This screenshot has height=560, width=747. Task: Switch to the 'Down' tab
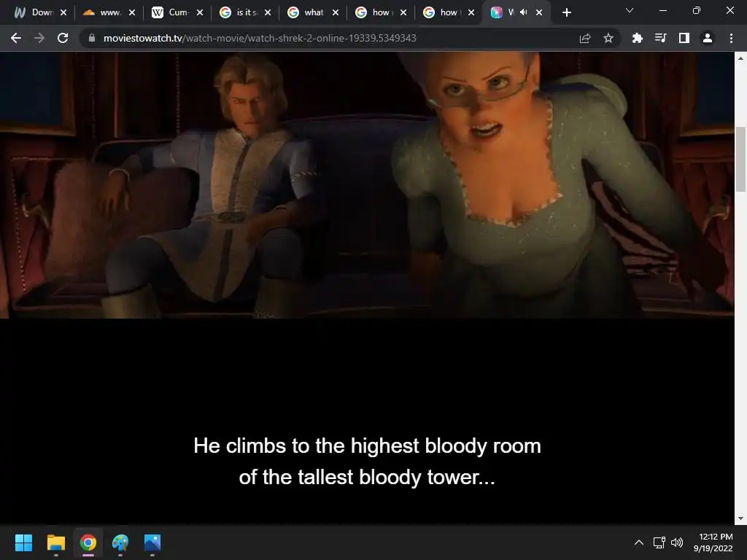(x=35, y=12)
